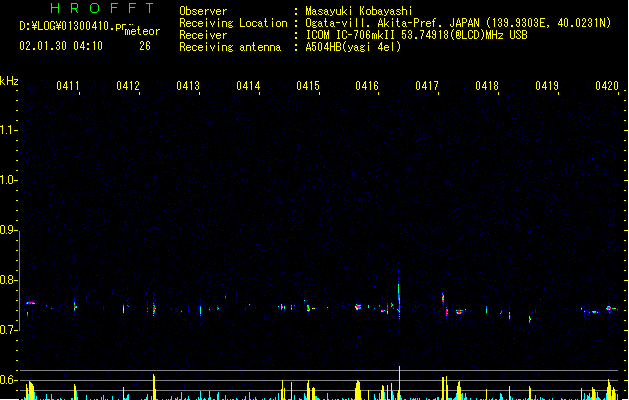Click the 1.0 kHz axis label
Image resolution: width=629 pixels, height=400 pixels.
pyautogui.click(x=7, y=180)
